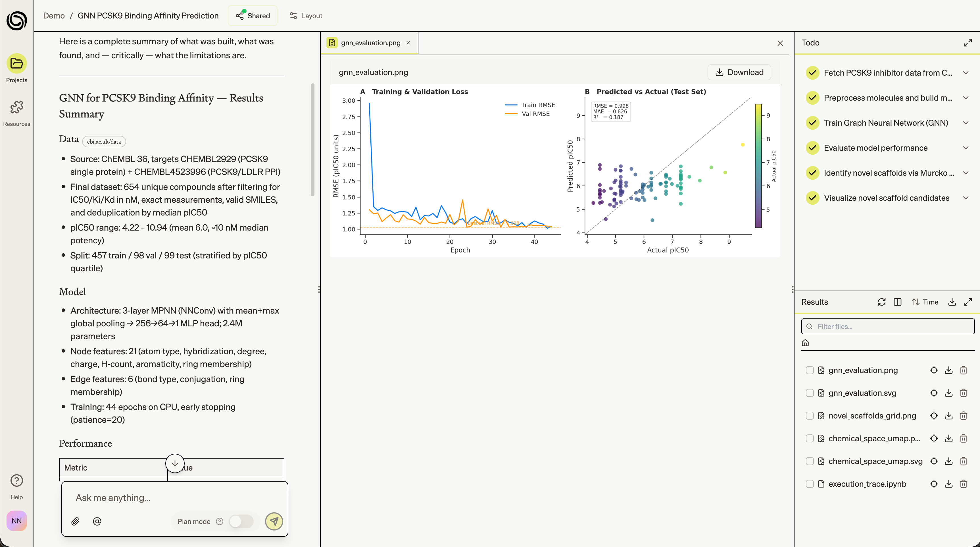
Task: Open the Layout menu
Action: click(306, 16)
